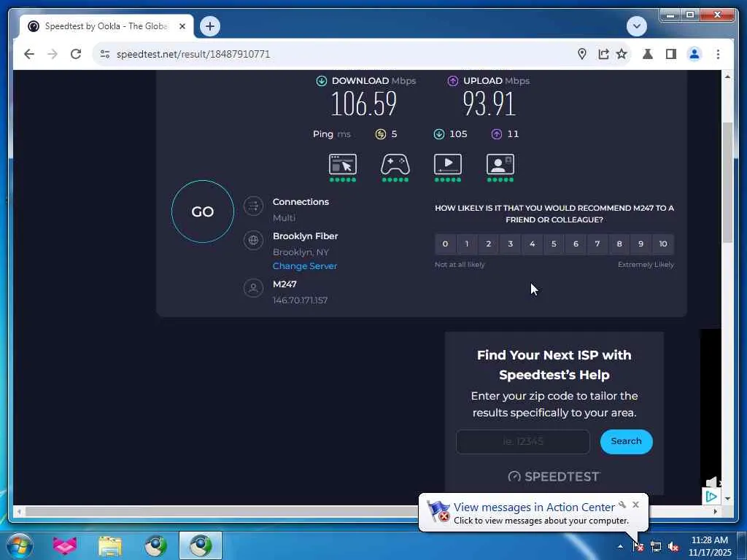Click the Connections mode icon
This screenshot has width=747, height=560.
click(253, 206)
